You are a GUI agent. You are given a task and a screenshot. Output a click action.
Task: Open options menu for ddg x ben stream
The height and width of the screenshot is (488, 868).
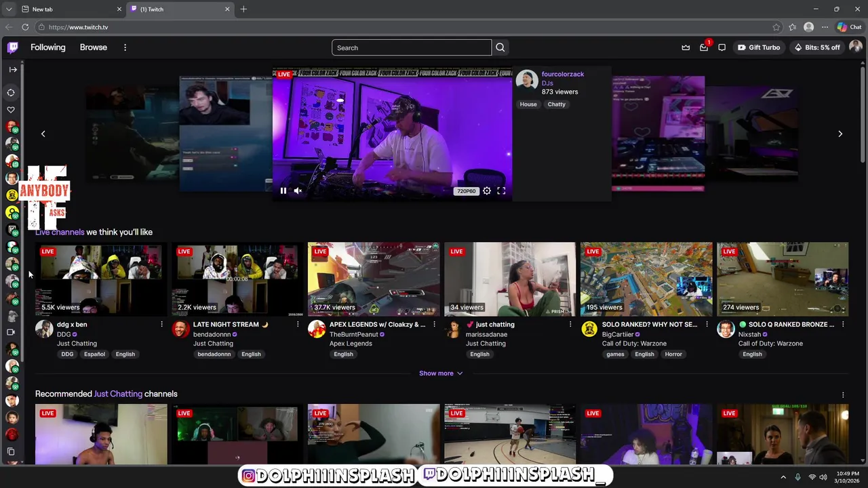(x=161, y=325)
